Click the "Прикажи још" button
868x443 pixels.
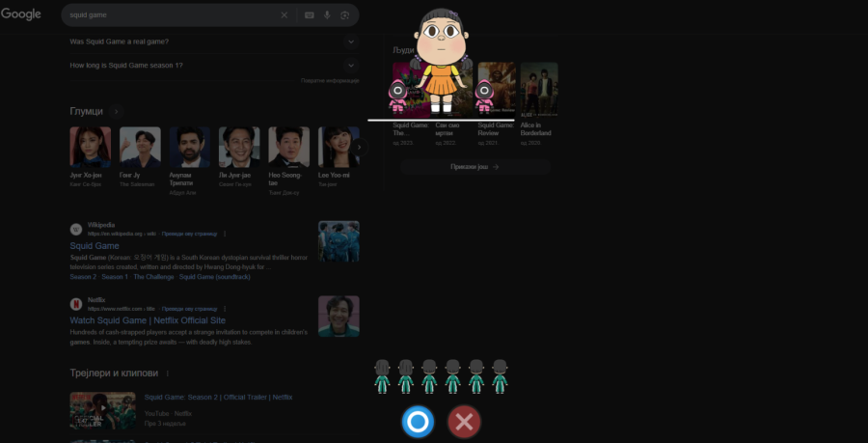(475, 167)
